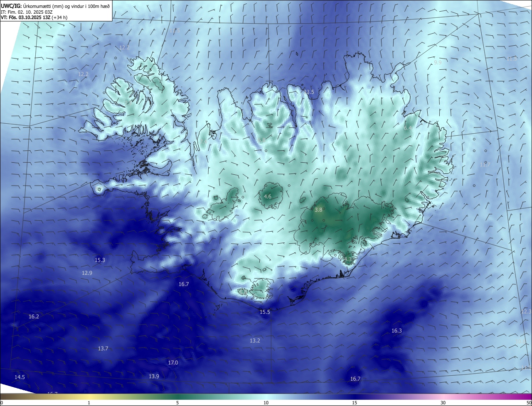Click the 13.7 value in the southwest

point(103,348)
